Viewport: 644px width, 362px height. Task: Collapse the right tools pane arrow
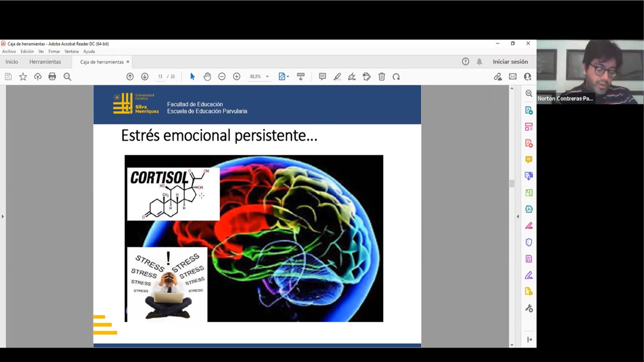point(518,216)
